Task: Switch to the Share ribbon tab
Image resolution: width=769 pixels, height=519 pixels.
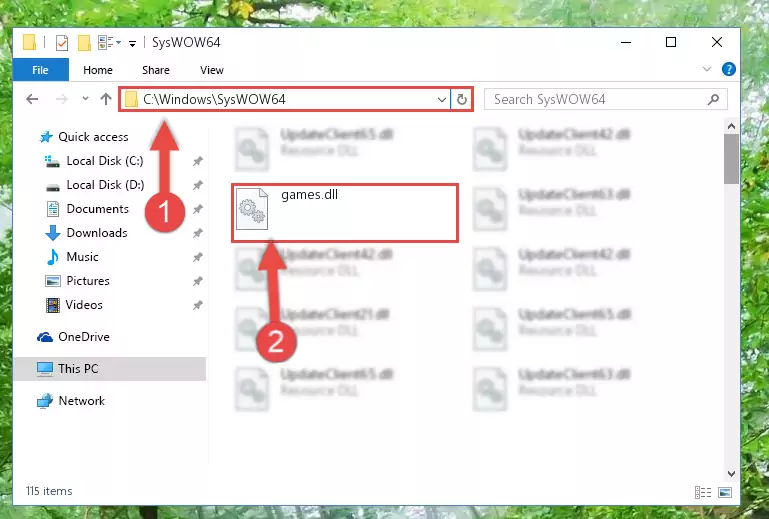Action: pyautogui.click(x=155, y=70)
